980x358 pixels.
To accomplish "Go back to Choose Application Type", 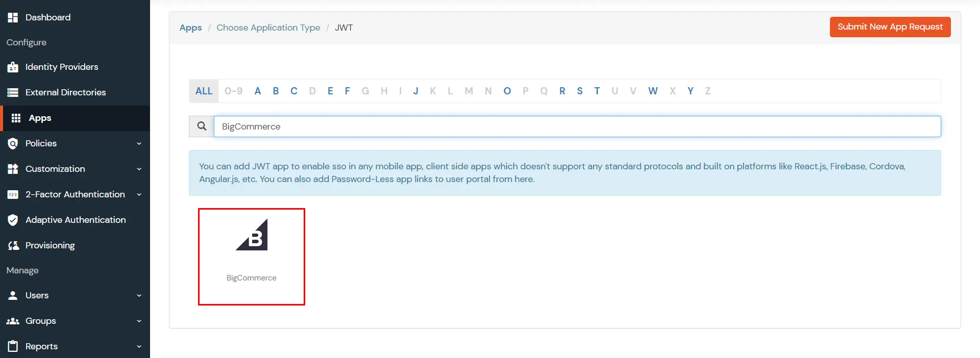I will pos(268,28).
